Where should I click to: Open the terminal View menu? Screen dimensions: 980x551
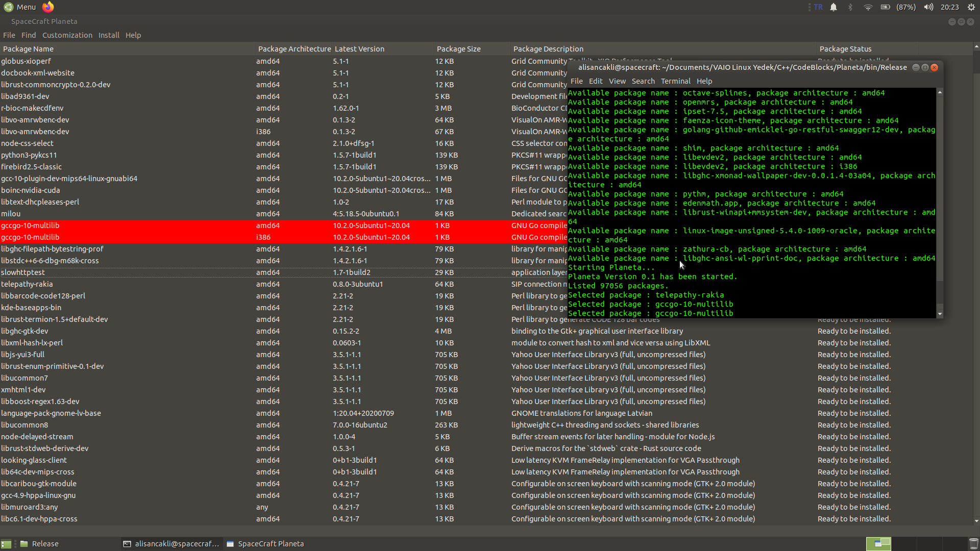click(x=617, y=81)
